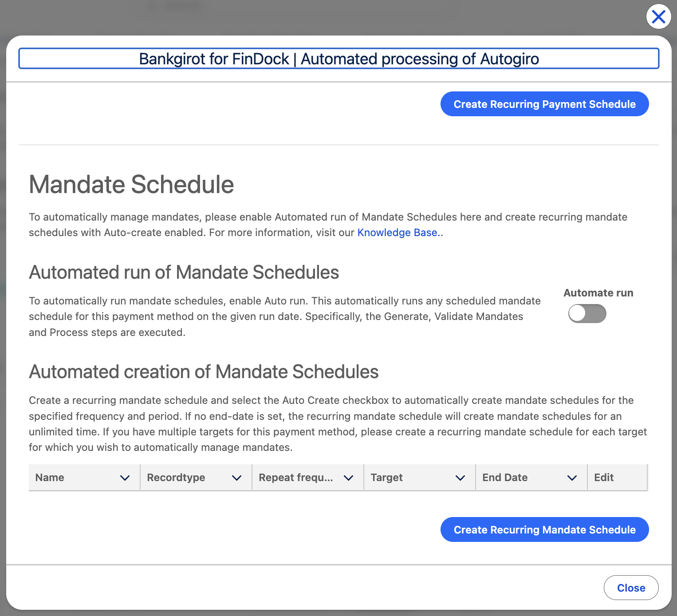Expand the End Date column dropdown

click(x=572, y=478)
